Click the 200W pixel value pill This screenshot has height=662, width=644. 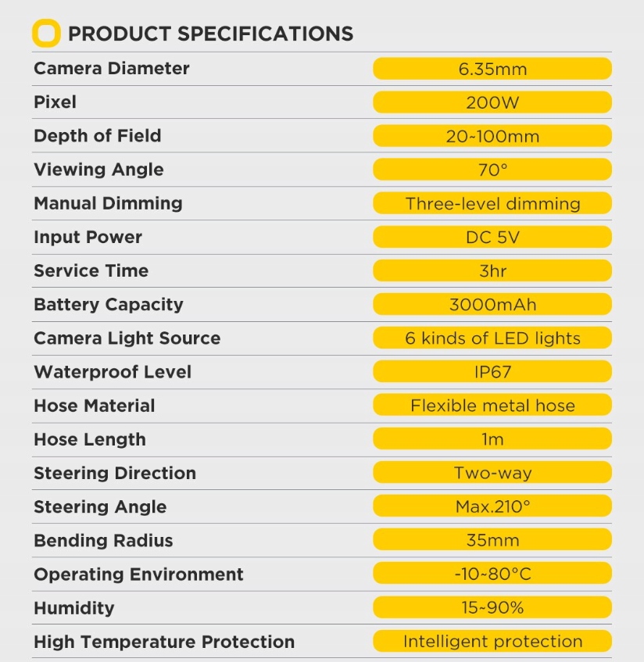coord(492,102)
